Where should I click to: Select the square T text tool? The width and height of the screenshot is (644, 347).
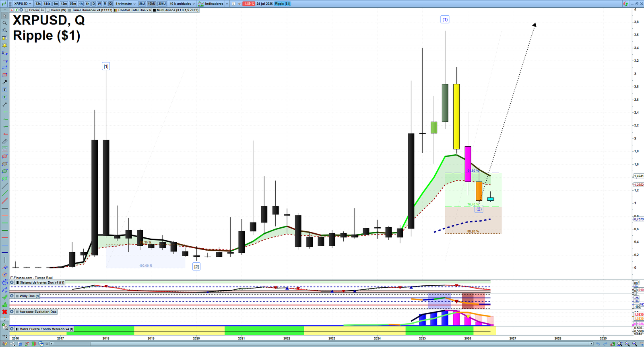pyautogui.click(x=5, y=89)
